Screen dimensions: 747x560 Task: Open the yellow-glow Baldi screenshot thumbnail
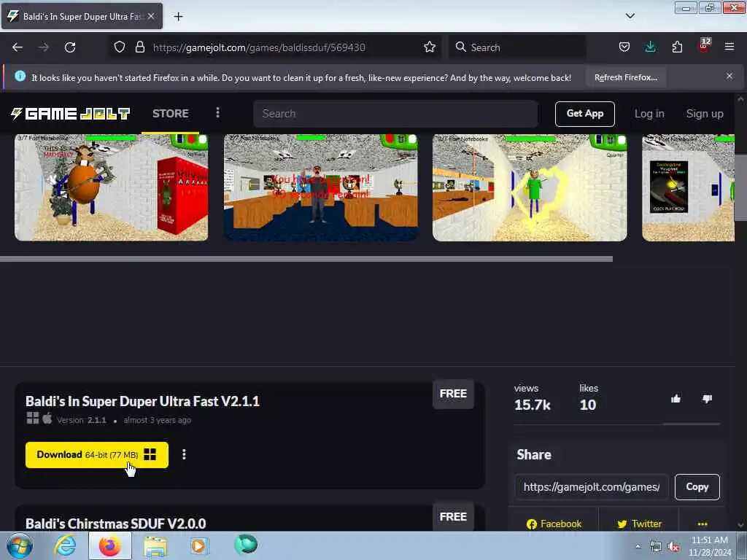530,187
